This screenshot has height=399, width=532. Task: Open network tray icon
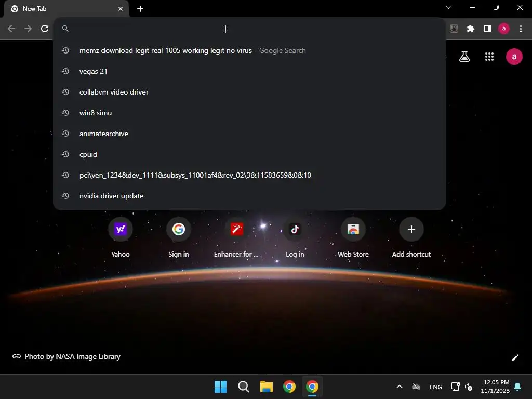coord(455,387)
